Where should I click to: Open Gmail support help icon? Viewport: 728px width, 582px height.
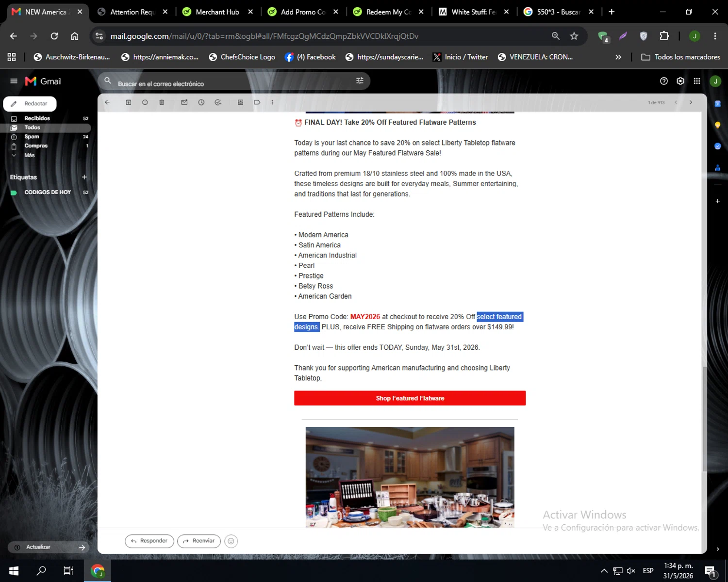(664, 81)
